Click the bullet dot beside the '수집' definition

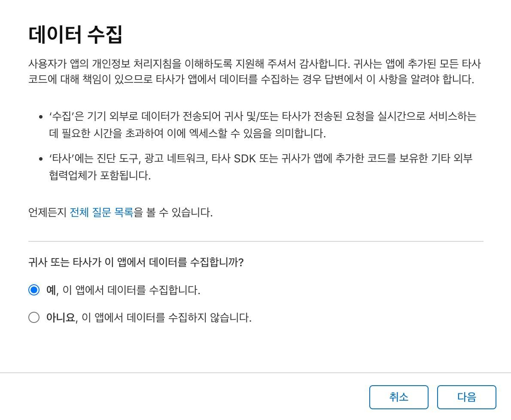41,117
